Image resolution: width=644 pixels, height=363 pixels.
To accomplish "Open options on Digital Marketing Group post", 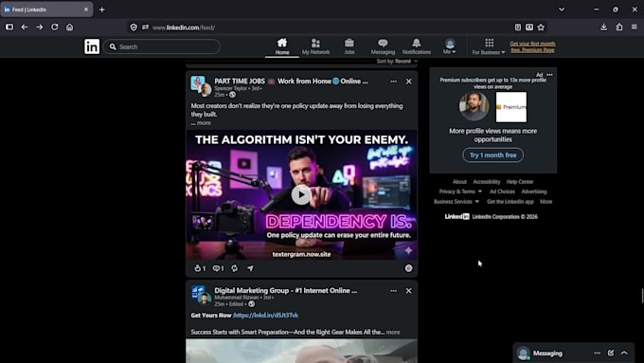I will pyautogui.click(x=393, y=291).
